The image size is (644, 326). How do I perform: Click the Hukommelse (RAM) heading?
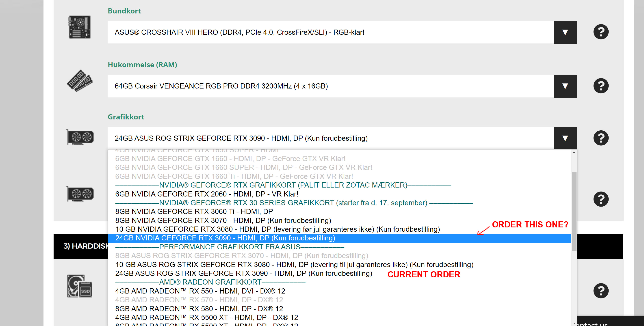point(142,65)
